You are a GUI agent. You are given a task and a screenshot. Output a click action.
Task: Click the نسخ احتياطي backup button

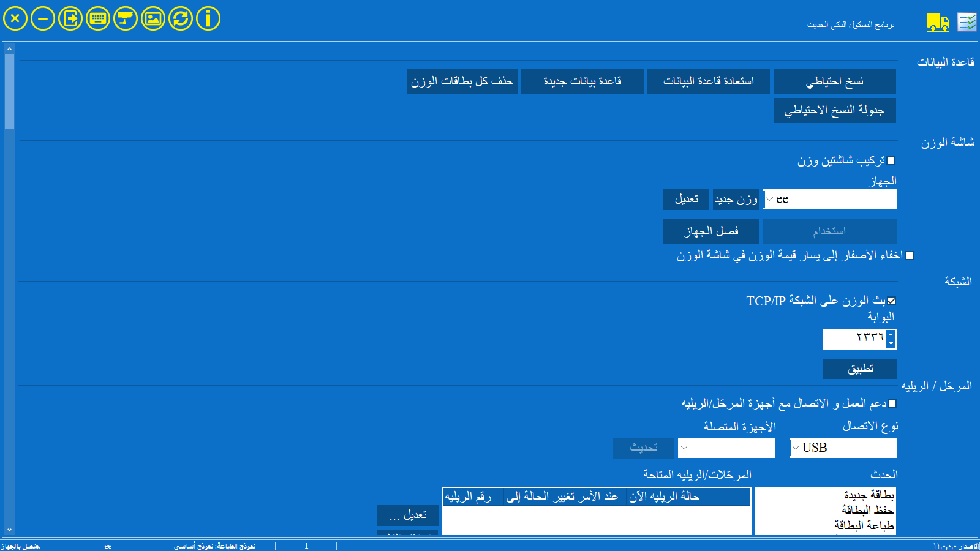tap(834, 81)
